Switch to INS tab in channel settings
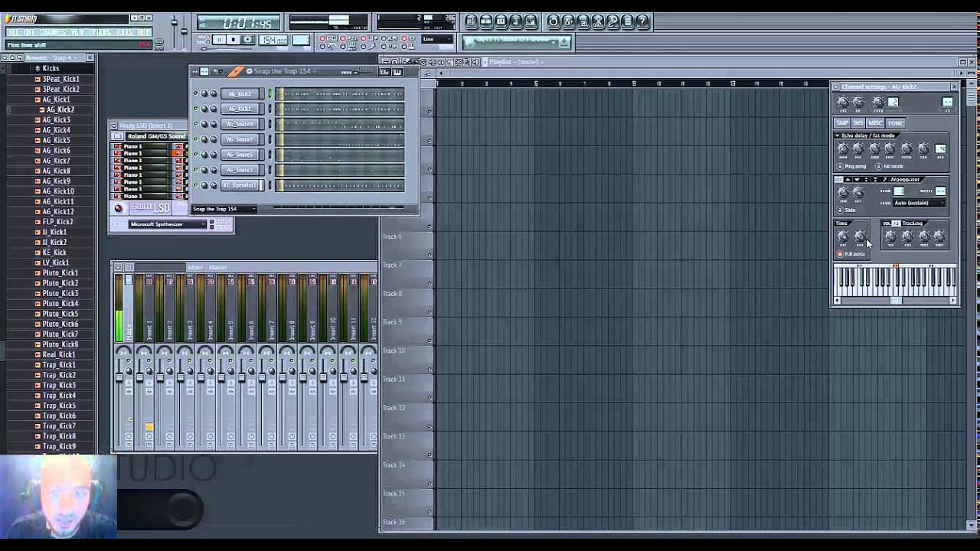Image resolution: width=980 pixels, height=551 pixels. (858, 123)
